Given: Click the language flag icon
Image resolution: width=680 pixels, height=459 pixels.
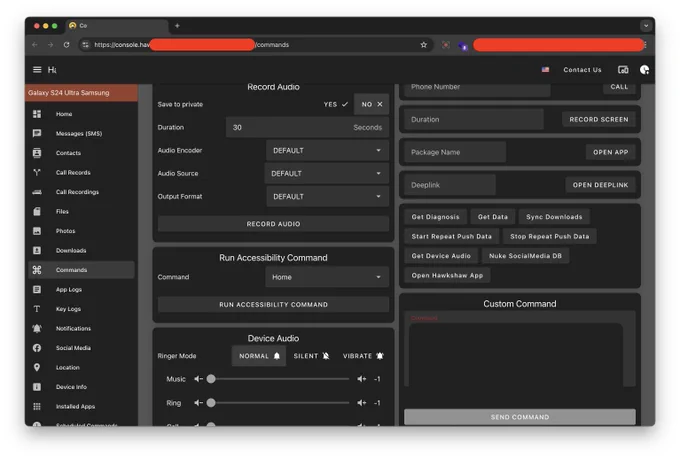Looking at the screenshot, I should click(x=545, y=70).
